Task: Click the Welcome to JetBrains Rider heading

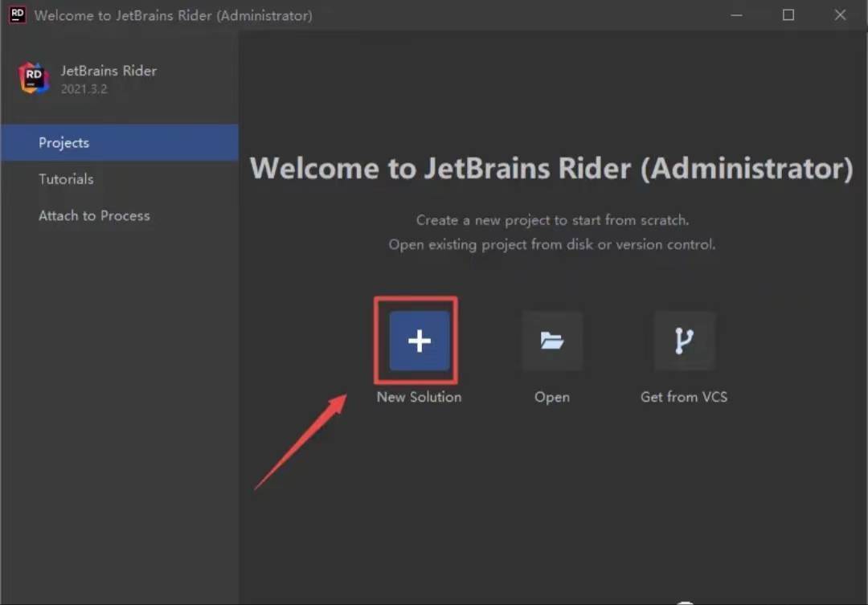Action: click(x=551, y=168)
